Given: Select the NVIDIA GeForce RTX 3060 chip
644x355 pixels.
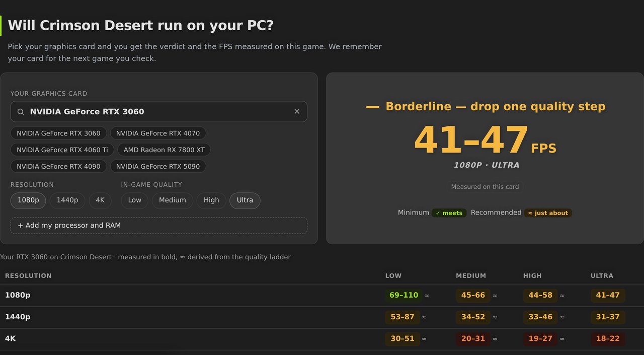Looking at the screenshot, I should point(58,133).
